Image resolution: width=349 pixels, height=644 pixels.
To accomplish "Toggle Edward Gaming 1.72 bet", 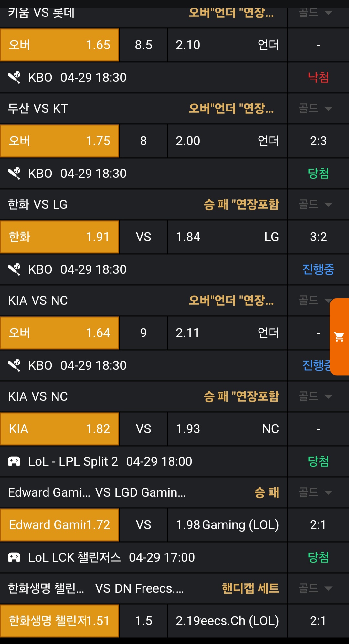I will pos(60,525).
